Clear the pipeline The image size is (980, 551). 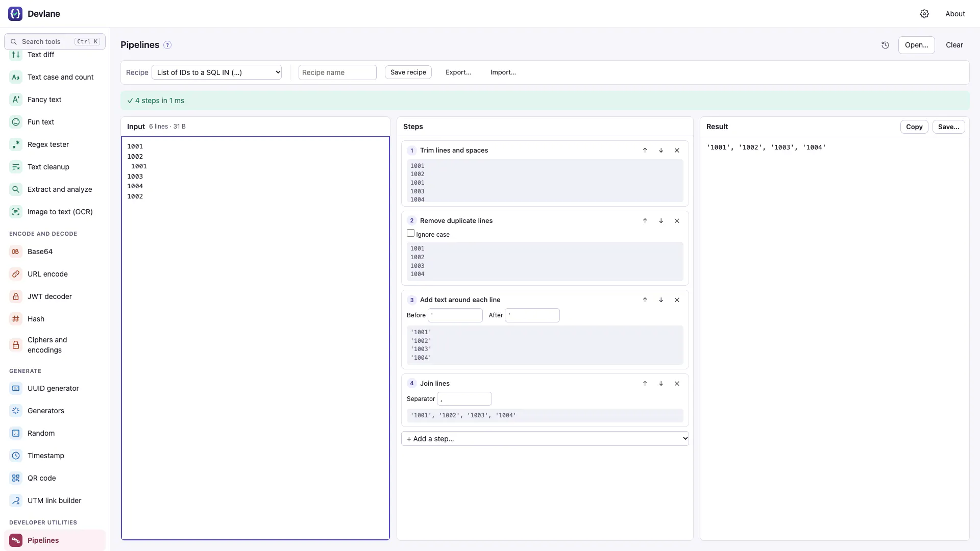click(x=954, y=45)
